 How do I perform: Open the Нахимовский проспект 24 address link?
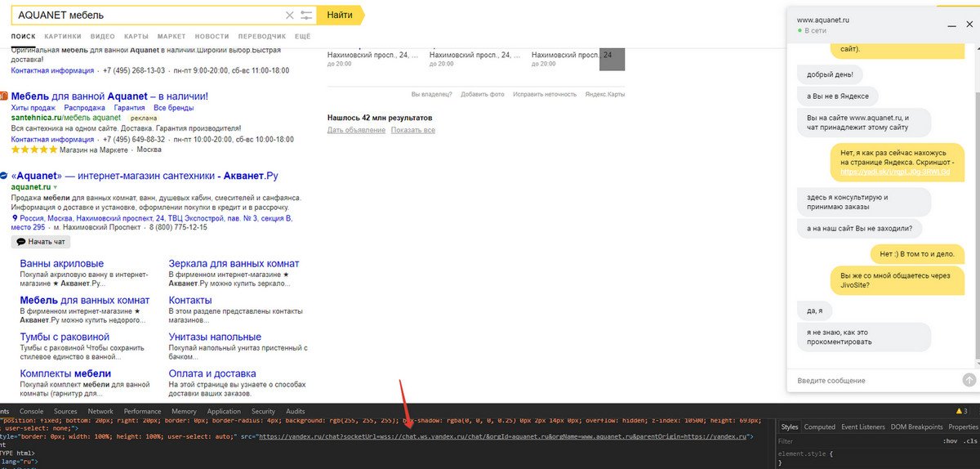(152, 222)
